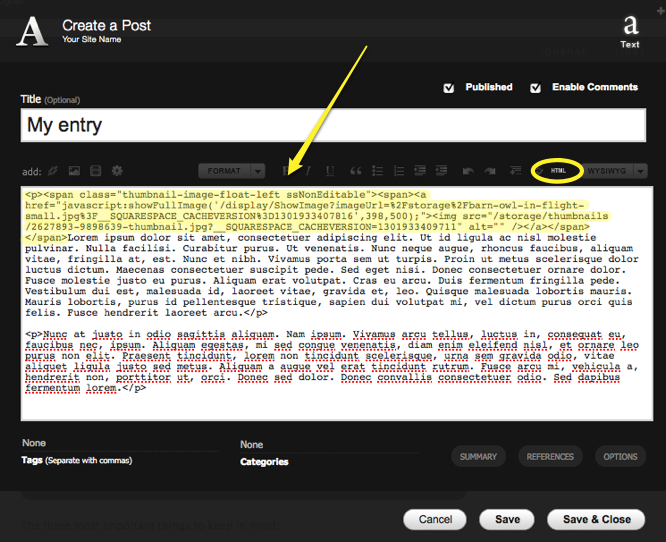Toggle italic formatting in toolbar
Image resolution: width=666 pixels, height=542 pixels.
coord(308,171)
